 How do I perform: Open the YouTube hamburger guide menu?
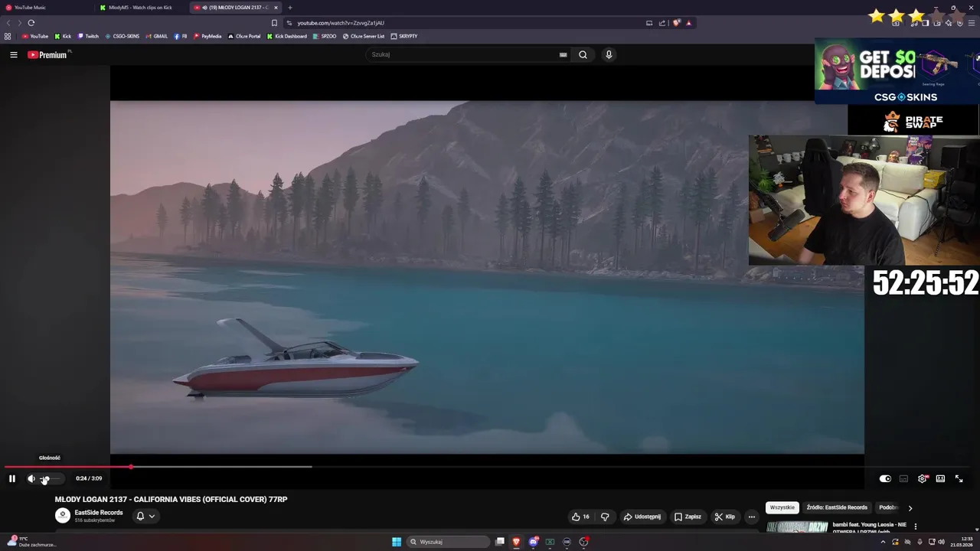[x=13, y=54]
